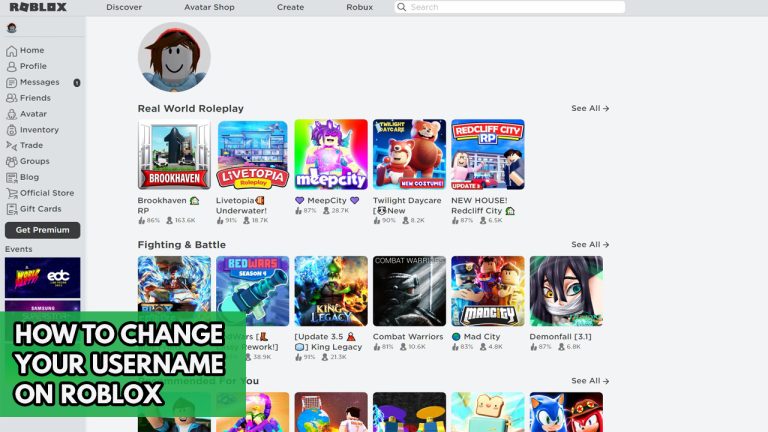The width and height of the screenshot is (768, 432).
Task: See All Real World Roleplay games
Action: pos(590,108)
